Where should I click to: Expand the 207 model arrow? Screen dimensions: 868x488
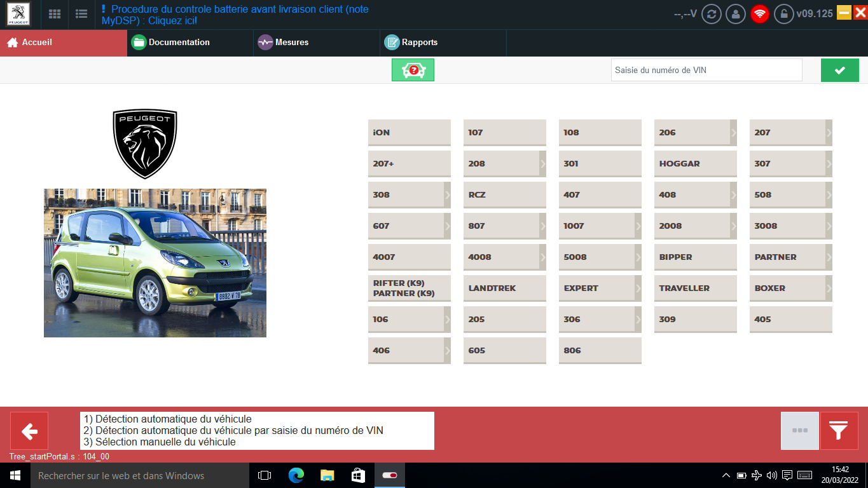point(829,132)
